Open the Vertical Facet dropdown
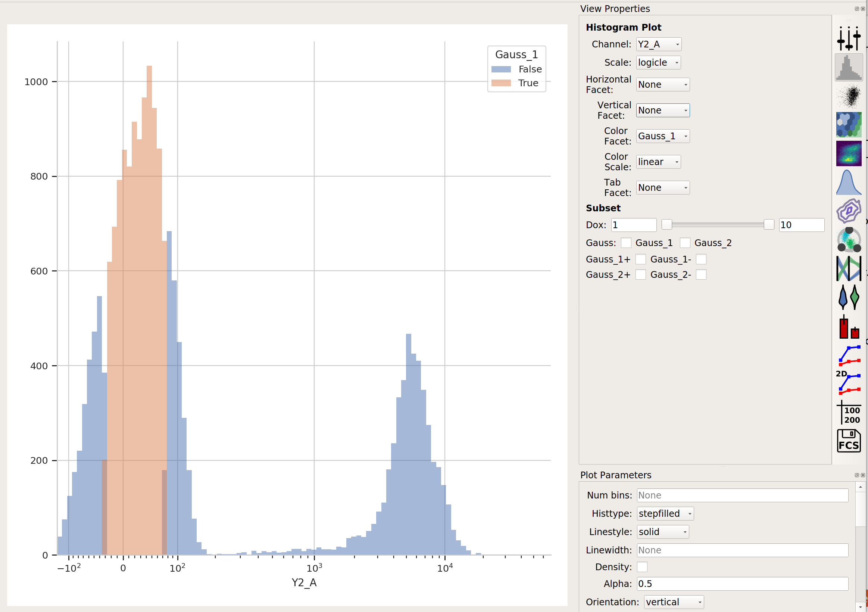The height and width of the screenshot is (612, 868). tap(663, 111)
